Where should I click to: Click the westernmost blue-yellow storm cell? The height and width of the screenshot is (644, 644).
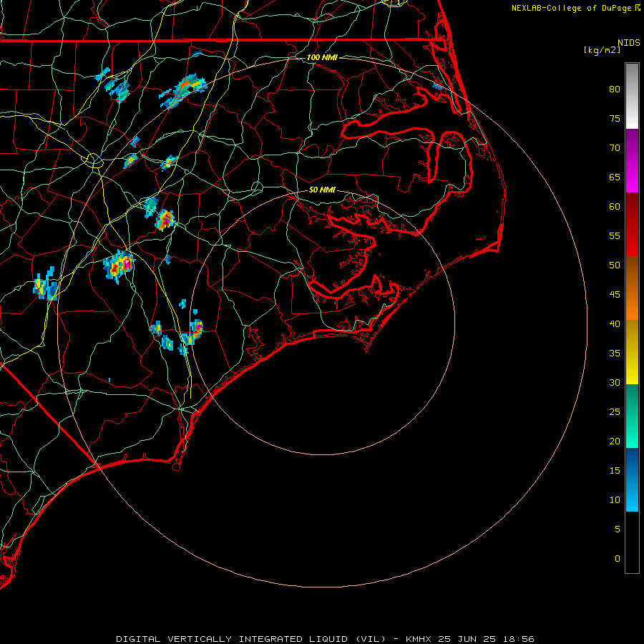46,284
